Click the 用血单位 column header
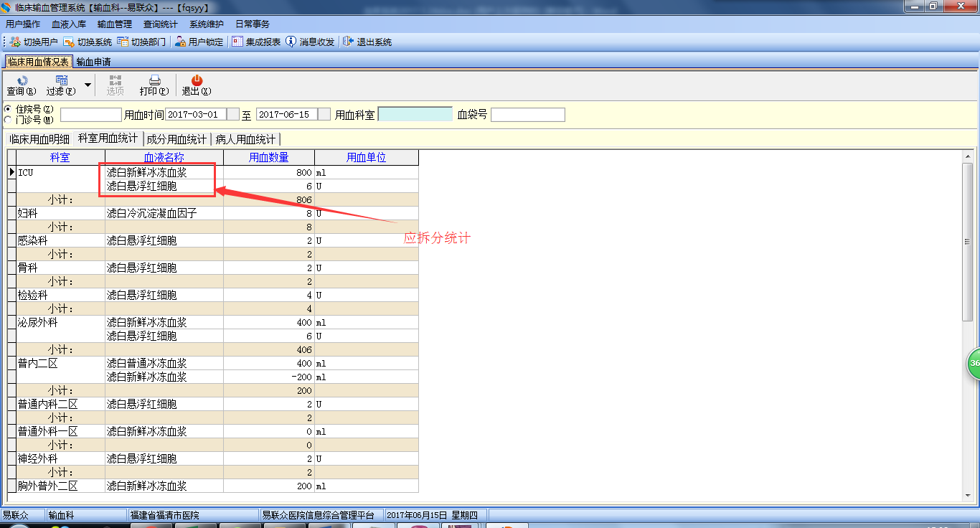980x528 pixels. [x=367, y=158]
